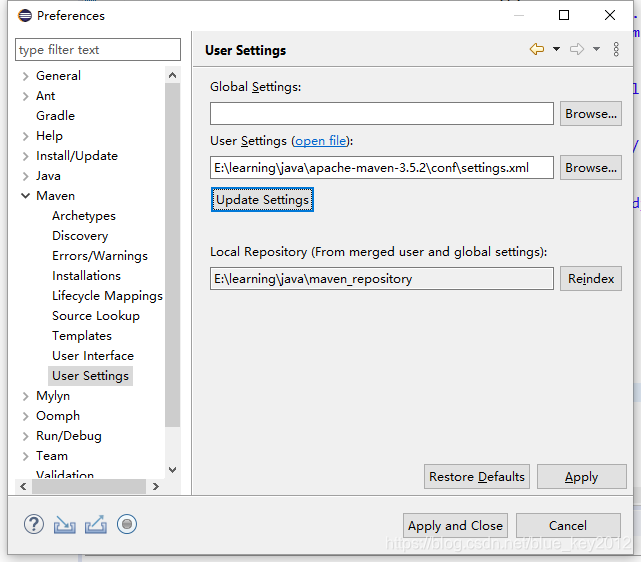Viewport: 641px width, 562px height.
Task: Select User Interface under Maven
Action: click(93, 356)
